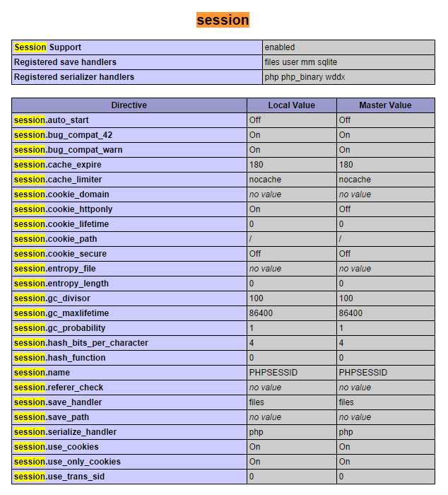Click the session.serialize_handler directive
448x495 pixels.
(65, 432)
